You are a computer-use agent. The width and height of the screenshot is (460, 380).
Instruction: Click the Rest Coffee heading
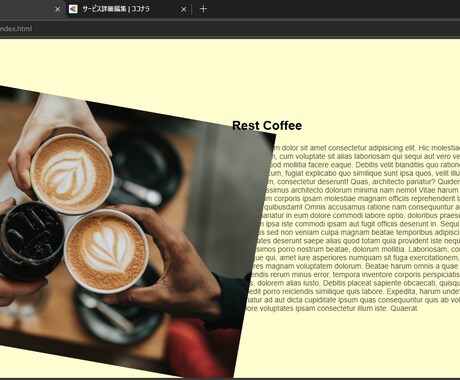pos(267,126)
